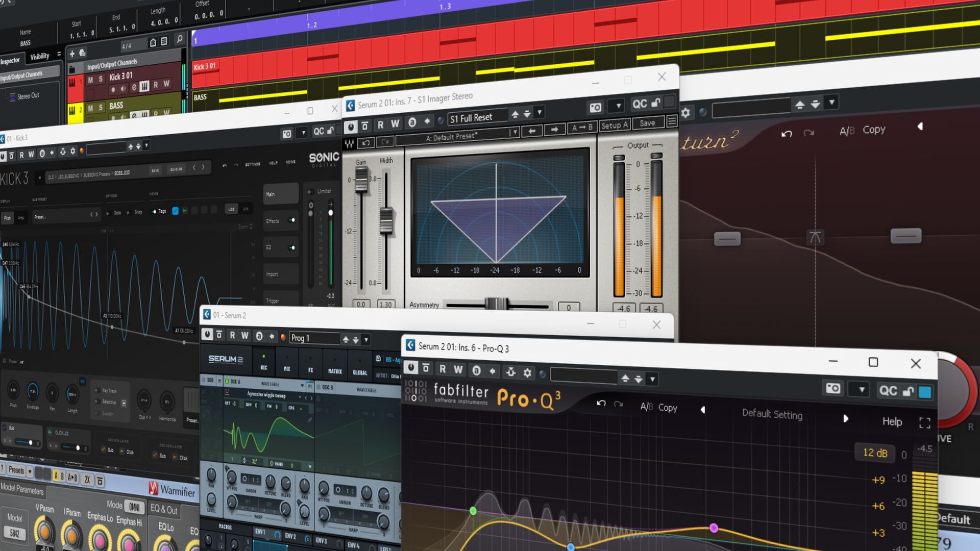Mute the Kick 3 01 track
This screenshot has width=980, height=551.
(90, 80)
